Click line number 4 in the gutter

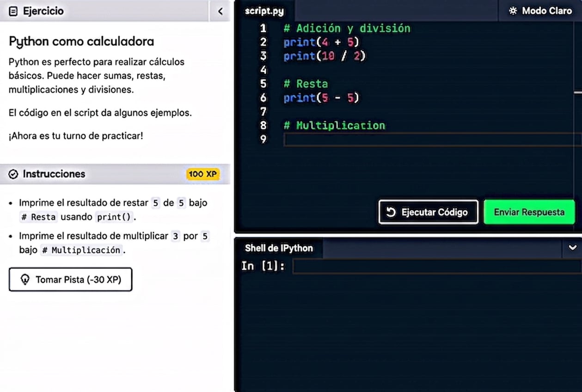(263, 70)
